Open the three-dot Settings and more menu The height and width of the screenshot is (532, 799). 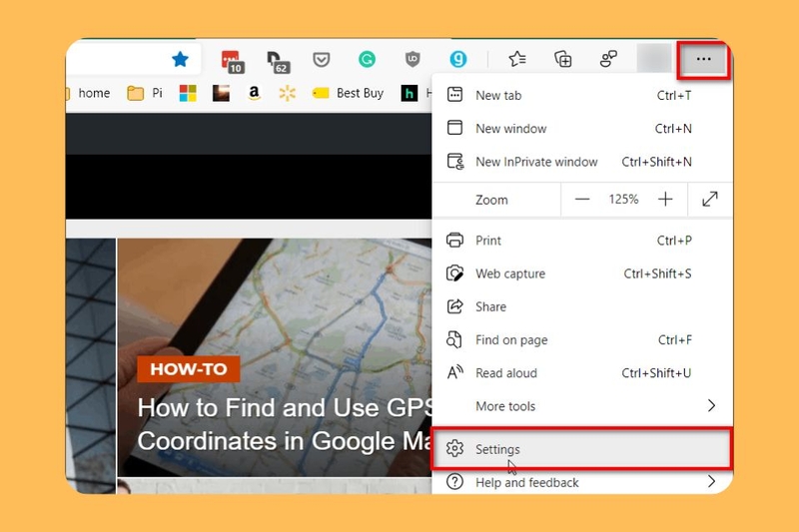point(704,60)
